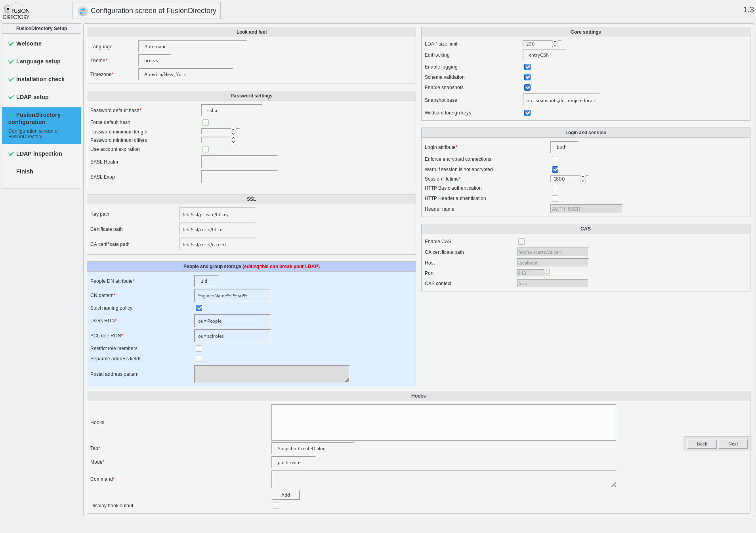Check Display hook output
The height and width of the screenshot is (533, 756).
(x=276, y=506)
